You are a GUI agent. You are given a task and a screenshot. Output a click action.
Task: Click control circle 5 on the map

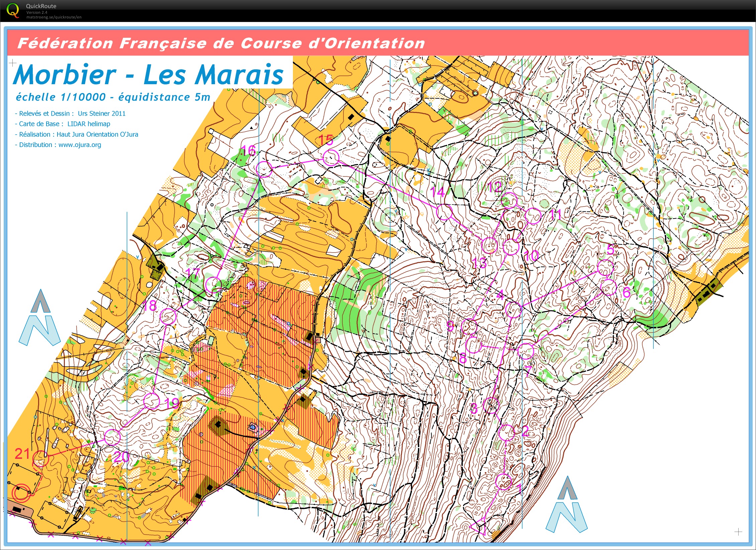coord(605,268)
